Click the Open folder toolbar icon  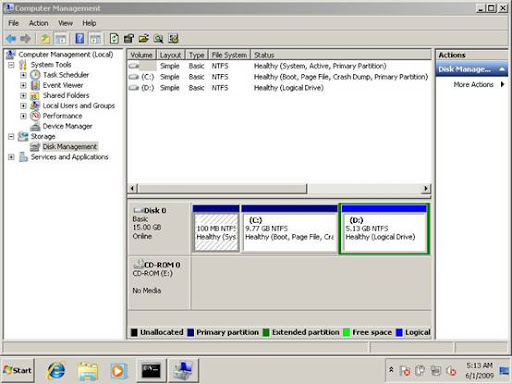[x=144, y=39]
